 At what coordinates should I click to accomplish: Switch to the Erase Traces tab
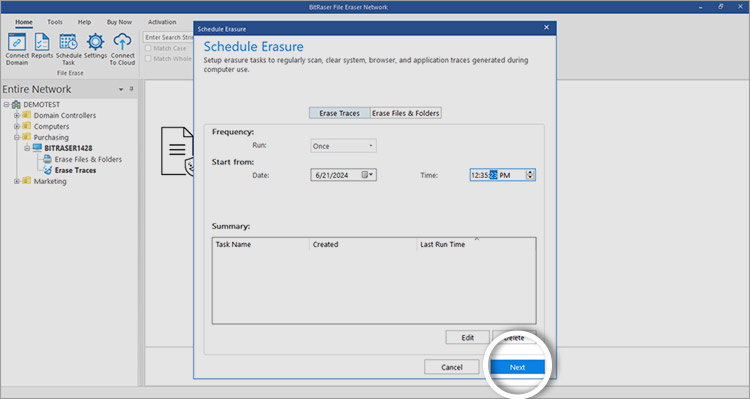pos(340,113)
